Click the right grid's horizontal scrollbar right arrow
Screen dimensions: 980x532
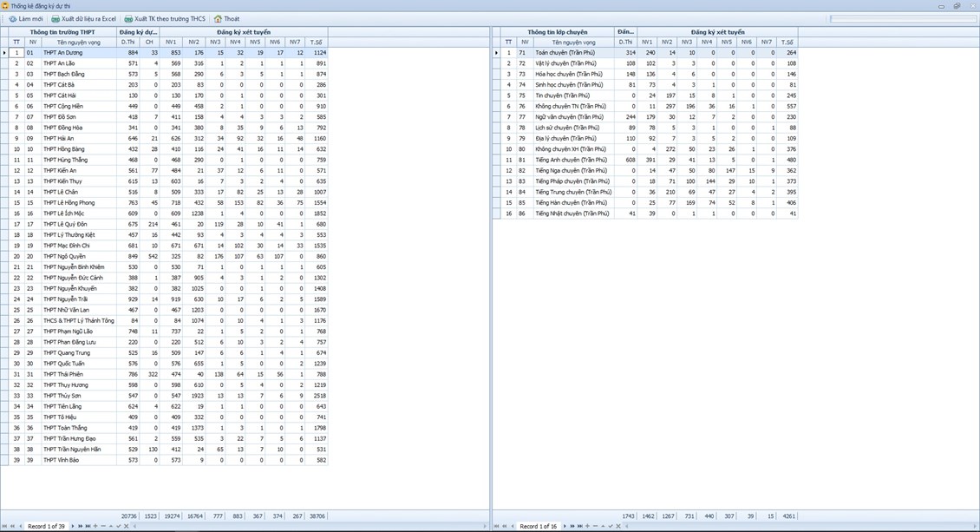coord(975,526)
